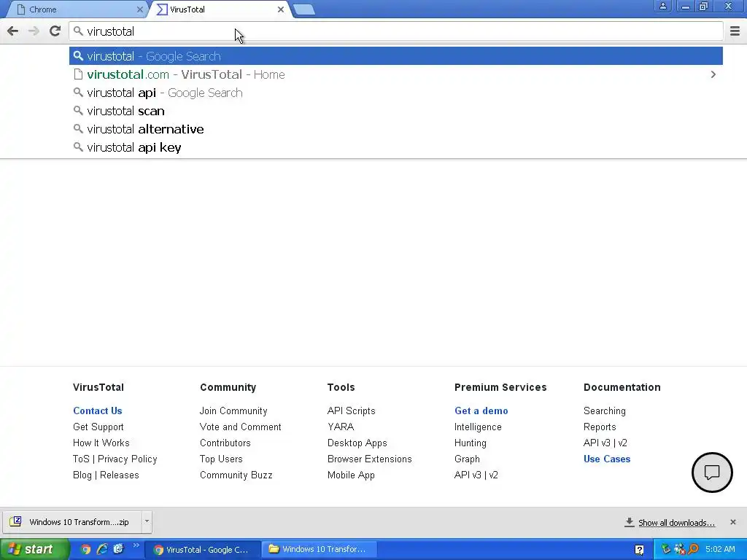Open the Desktop Apps link

coord(357,443)
